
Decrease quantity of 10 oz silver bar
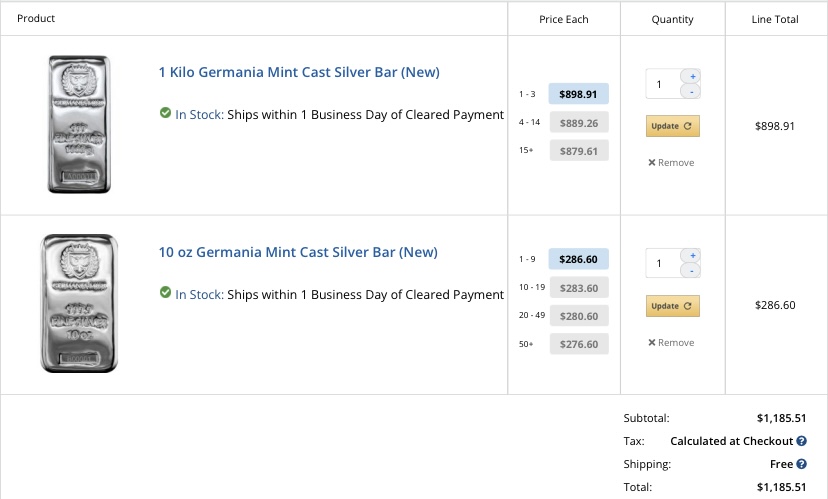[693, 271]
